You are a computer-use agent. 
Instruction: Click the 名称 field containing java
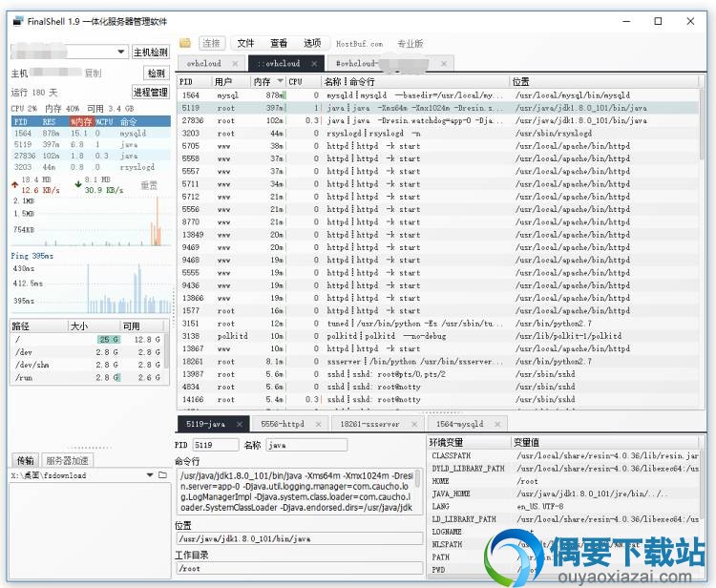306,445
